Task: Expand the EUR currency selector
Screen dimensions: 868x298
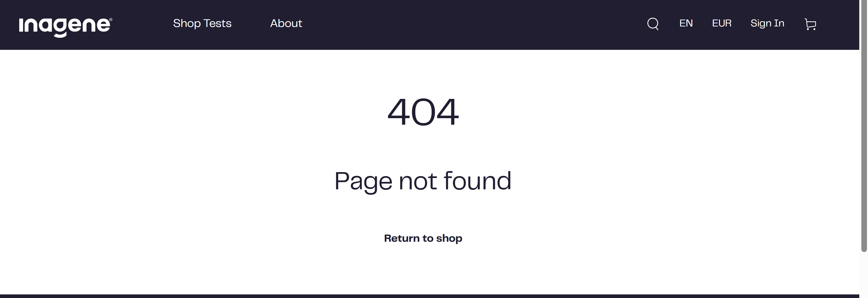Action: coord(722,23)
